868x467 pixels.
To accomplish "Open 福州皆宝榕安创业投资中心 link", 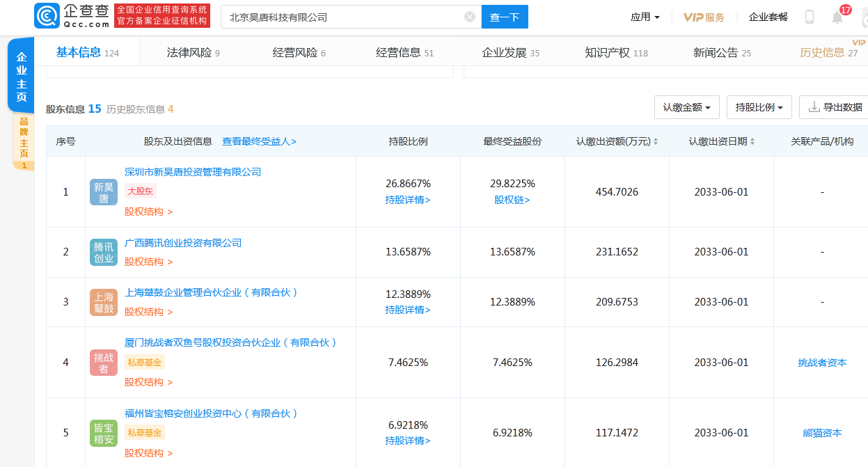I will [212, 413].
